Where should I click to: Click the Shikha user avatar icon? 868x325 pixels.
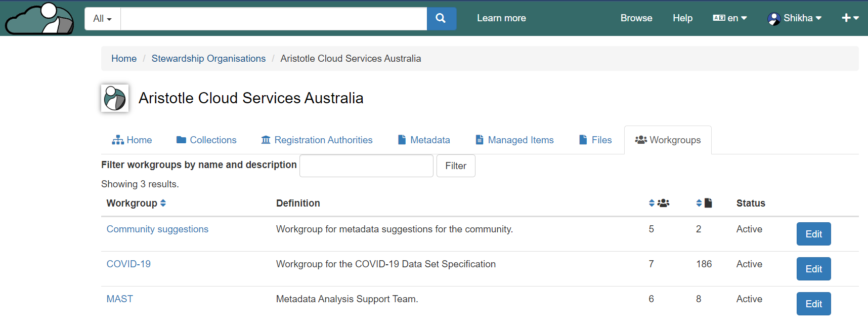(x=773, y=19)
